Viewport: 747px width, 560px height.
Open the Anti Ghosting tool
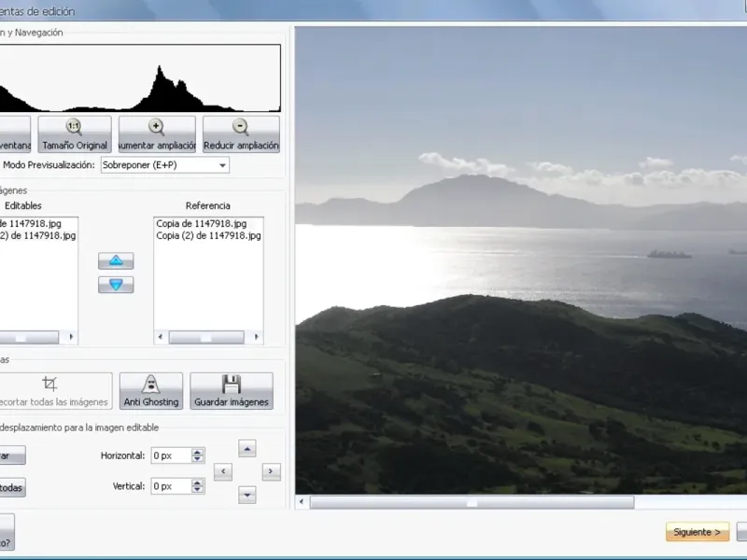click(x=150, y=390)
